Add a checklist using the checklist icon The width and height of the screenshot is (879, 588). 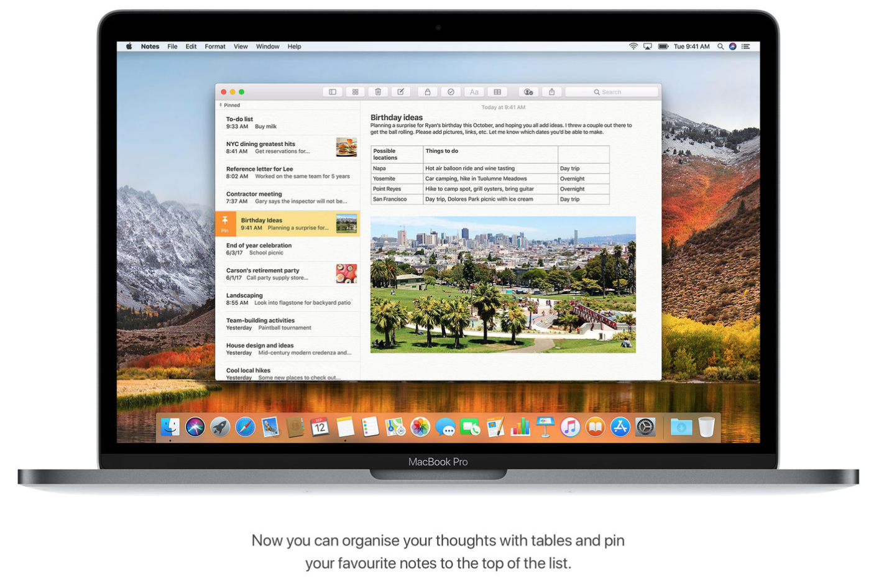(x=451, y=91)
